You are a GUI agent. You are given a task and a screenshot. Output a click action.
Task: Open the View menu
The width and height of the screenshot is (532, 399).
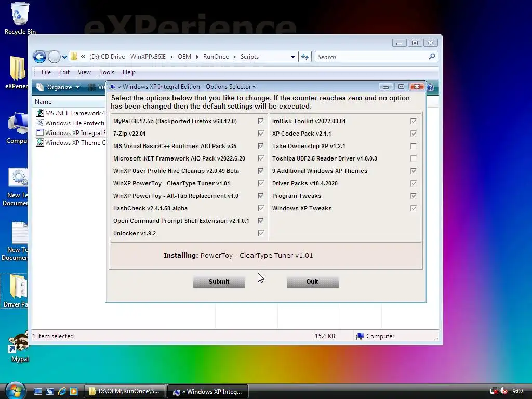(x=84, y=72)
